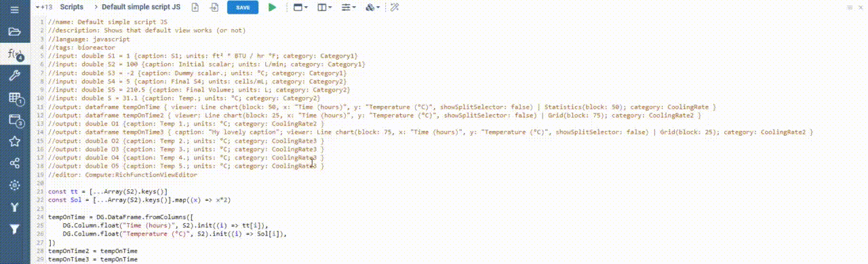Viewport: 868px width, 264px height.
Task: Open the Browse folder icon in the sidebar
Action: [14, 31]
